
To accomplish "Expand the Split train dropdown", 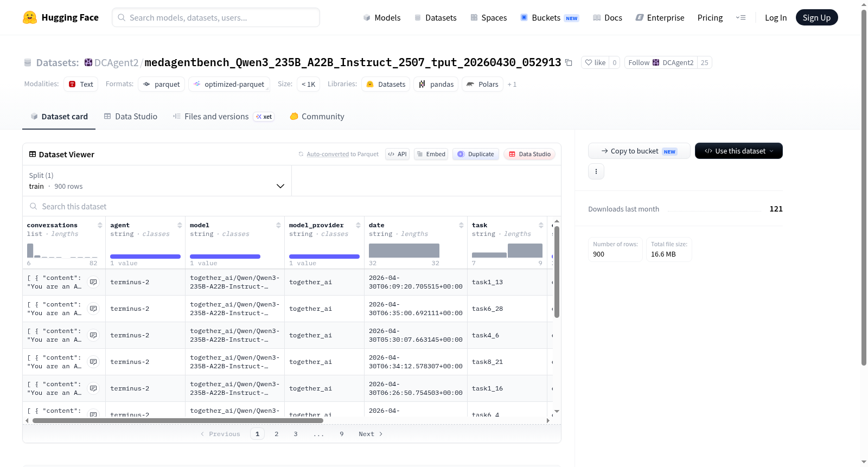I will (157, 181).
